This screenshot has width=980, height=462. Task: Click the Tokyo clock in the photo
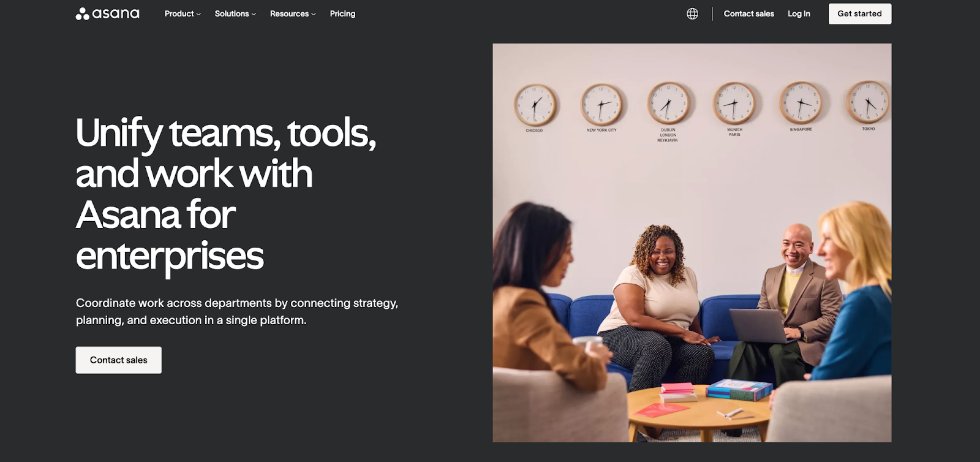point(869,102)
